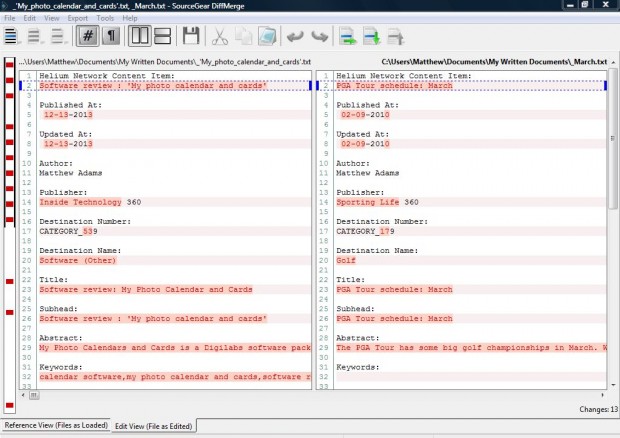Jump to previous change with gray up-arrow icon

395,36
